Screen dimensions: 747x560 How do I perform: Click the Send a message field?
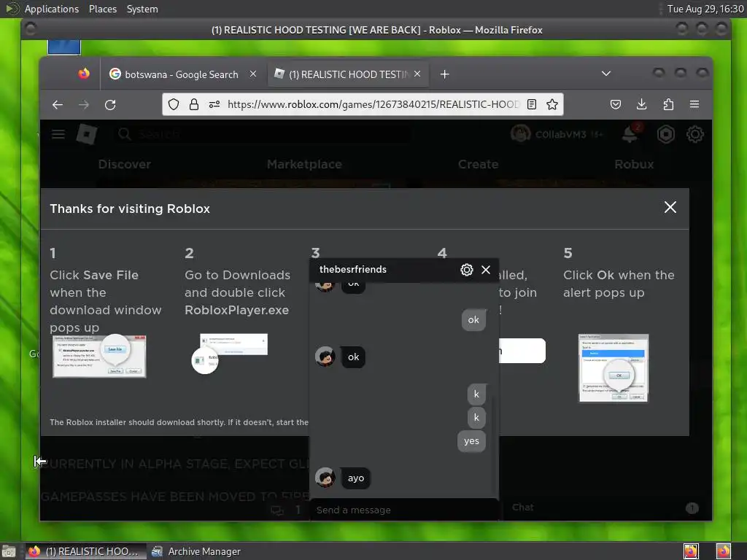coord(404,510)
